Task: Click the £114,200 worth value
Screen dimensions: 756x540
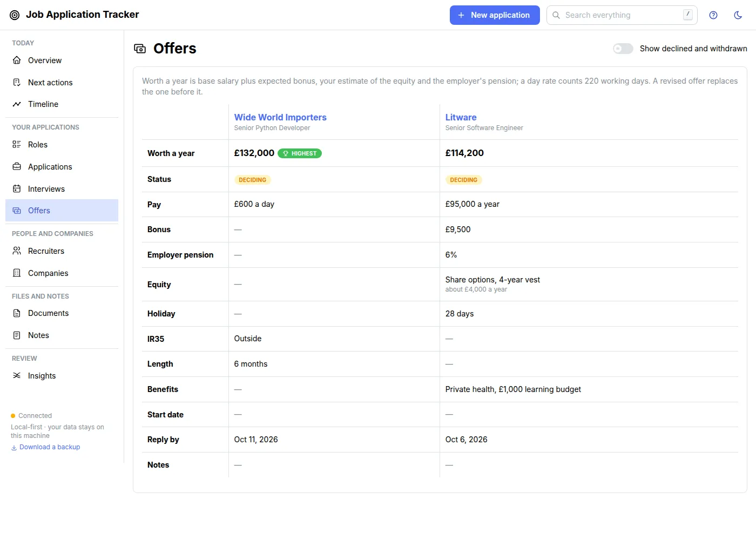Action: click(464, 153)
